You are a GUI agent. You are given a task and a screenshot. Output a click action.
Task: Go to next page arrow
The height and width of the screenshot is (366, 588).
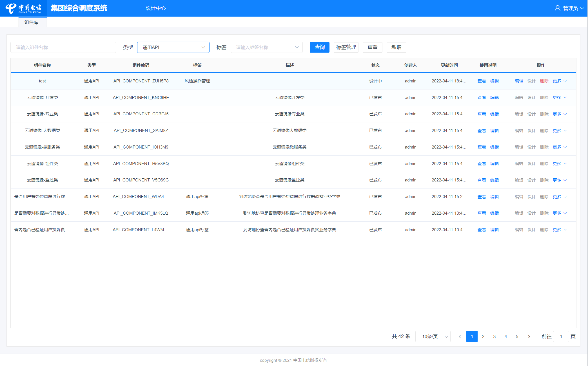coord(529,336)
